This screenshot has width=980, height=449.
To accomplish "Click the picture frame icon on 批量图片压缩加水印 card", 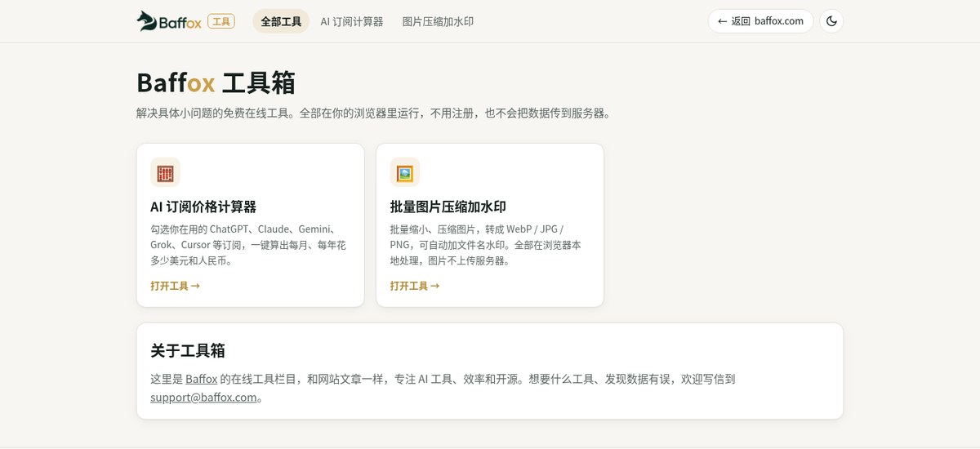I will (x=405, y=173).
